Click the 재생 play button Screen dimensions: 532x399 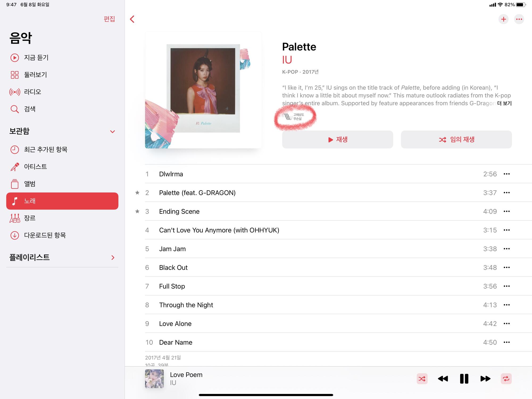pos(338,139)
